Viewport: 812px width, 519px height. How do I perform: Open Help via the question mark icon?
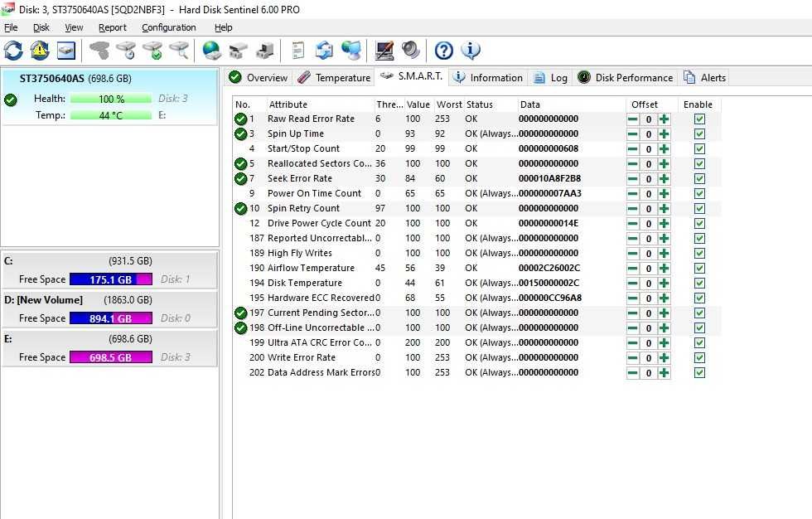[444, 51]
